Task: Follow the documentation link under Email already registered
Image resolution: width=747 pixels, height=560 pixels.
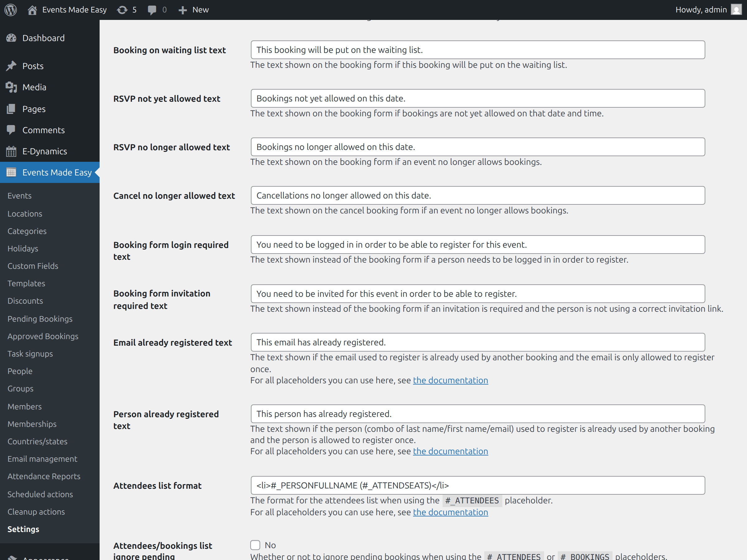Action: click(450, 380)
